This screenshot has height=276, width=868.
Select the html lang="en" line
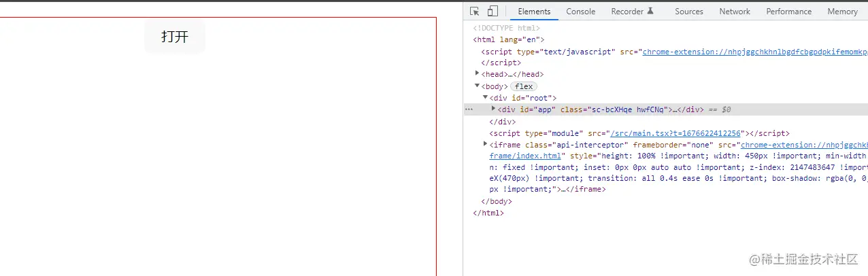[509, 39]
